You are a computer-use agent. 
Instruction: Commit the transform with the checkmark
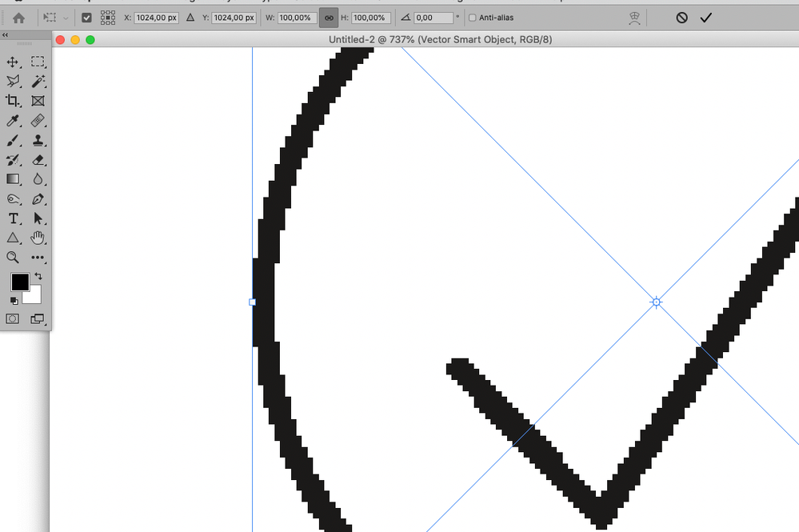705,17
